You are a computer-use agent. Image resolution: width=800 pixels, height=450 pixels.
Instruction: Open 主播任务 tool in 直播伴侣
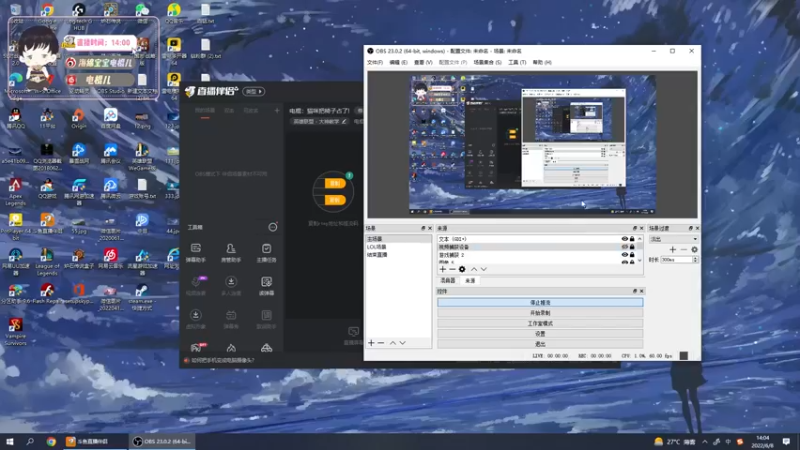(266, 253)
